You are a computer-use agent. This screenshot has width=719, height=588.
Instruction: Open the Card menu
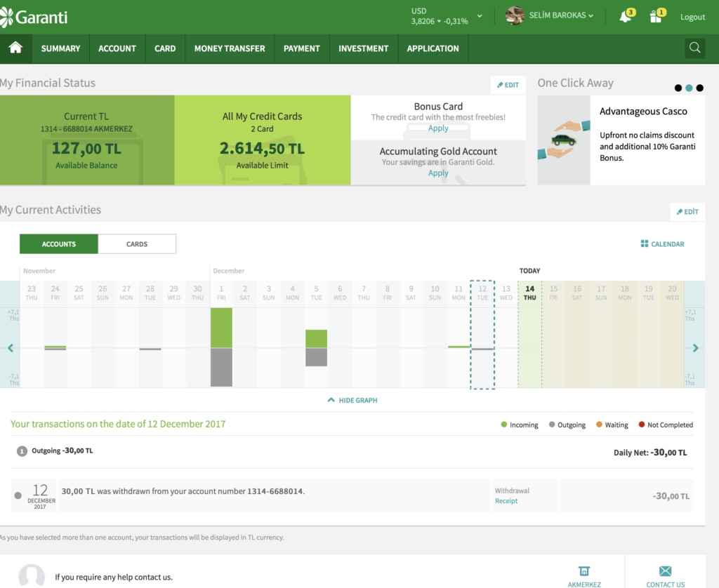pyautogui.click(x=165, y=48)
